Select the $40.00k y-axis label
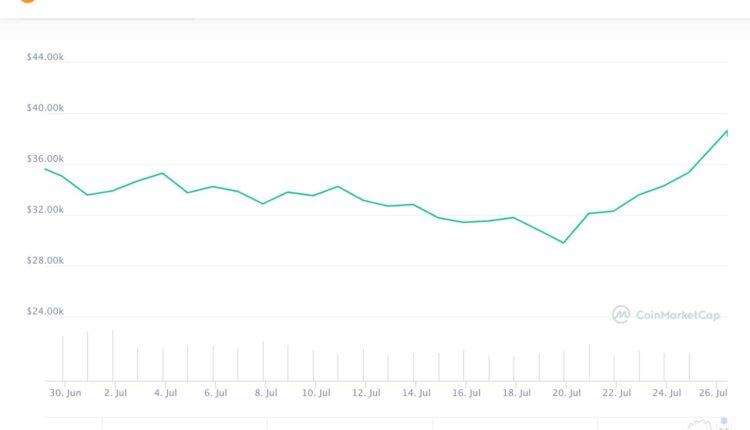Screen dimensions: 750x430 point(45,108)
